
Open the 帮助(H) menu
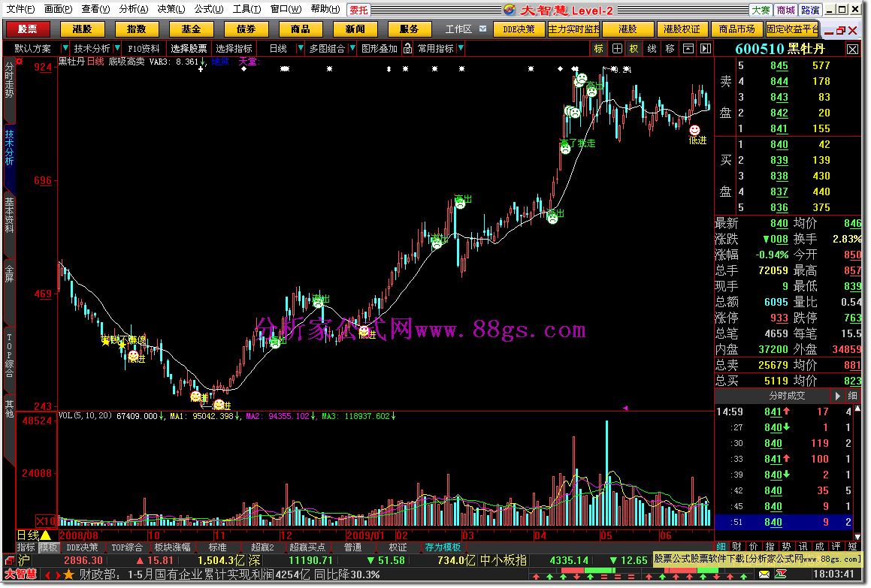point(325,10)
